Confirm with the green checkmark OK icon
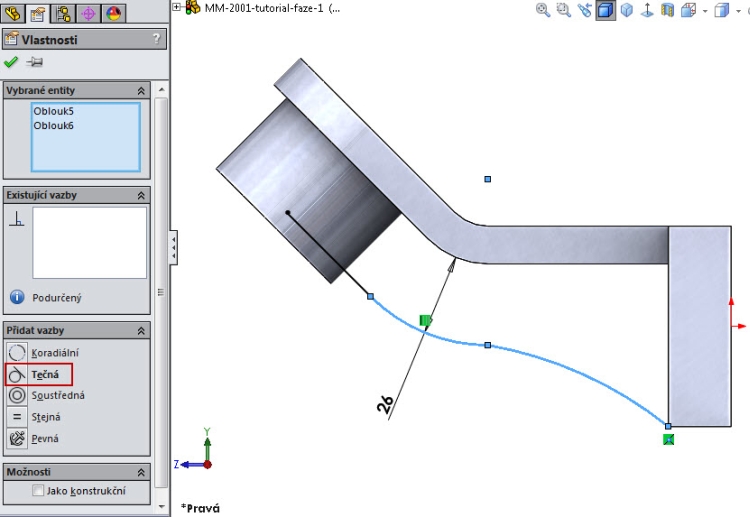 click(11, 62)
